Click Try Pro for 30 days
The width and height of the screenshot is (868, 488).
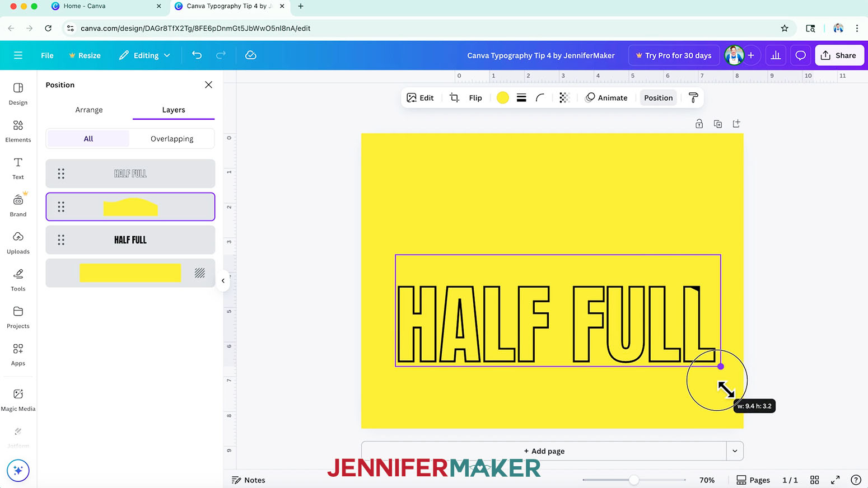[674, 55]
